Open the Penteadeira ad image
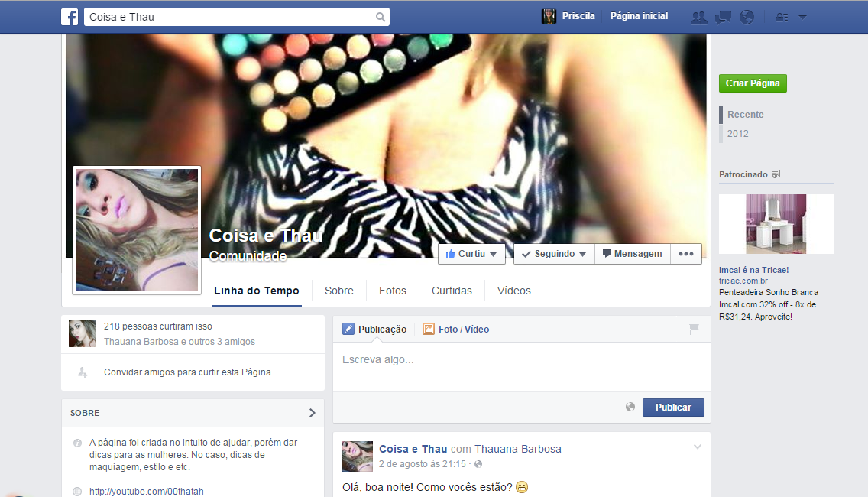The width and height of the screenshot is (868, 497). [776, 224]
